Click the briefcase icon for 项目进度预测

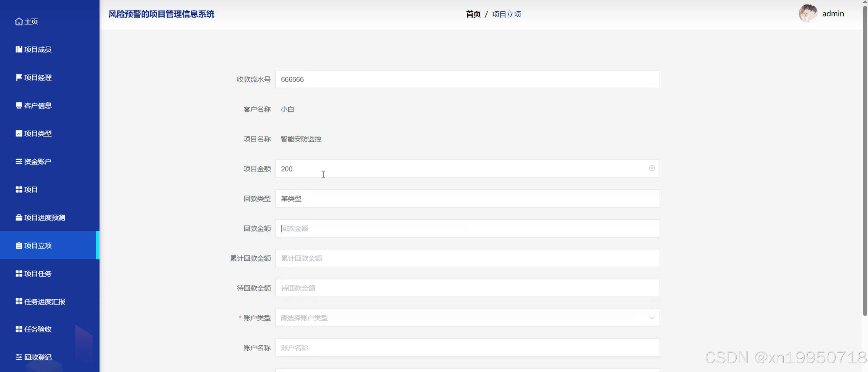(19, 217)
